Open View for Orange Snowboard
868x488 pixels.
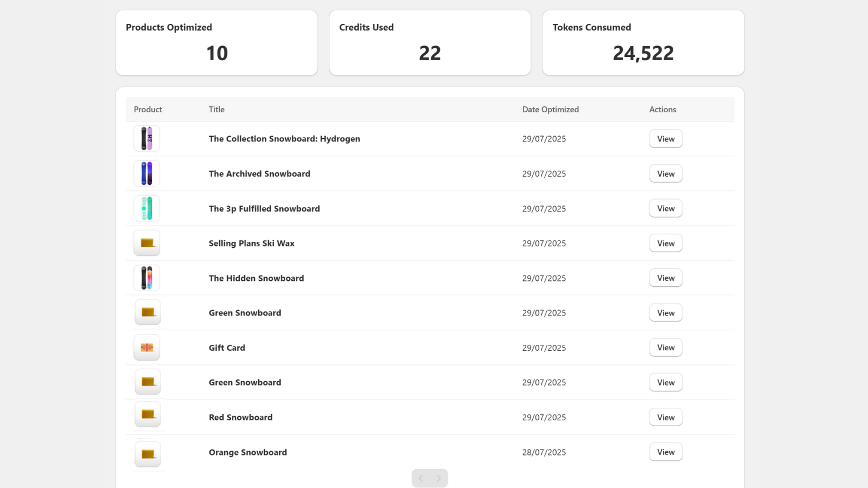click(x=666, y=452)
